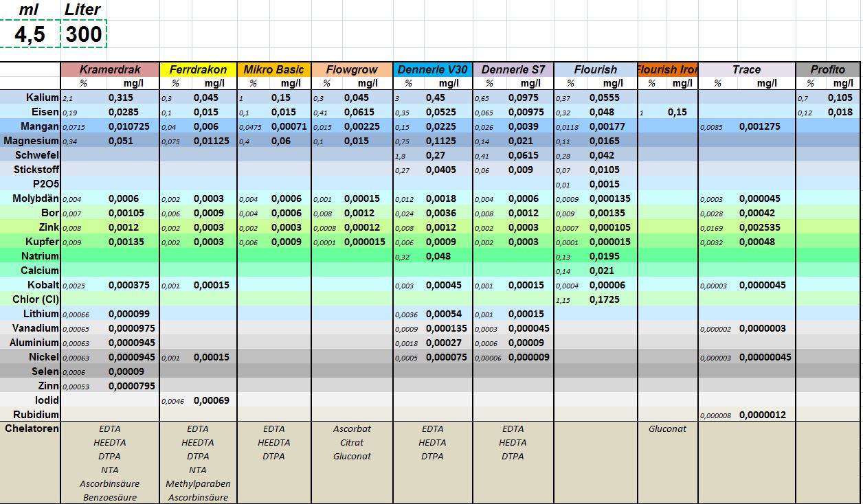
Task: Select the Dennerle S7 column header
Action: [x=513, y=69]
